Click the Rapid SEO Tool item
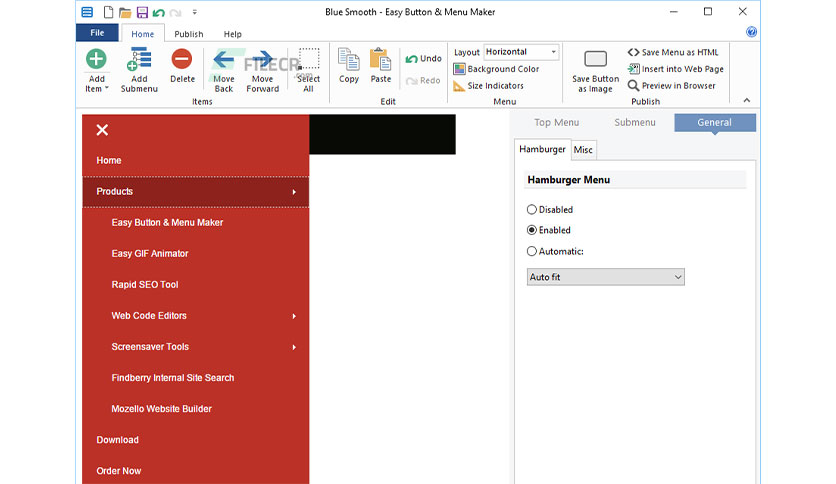The image size is (836, 484). (144, 285)
